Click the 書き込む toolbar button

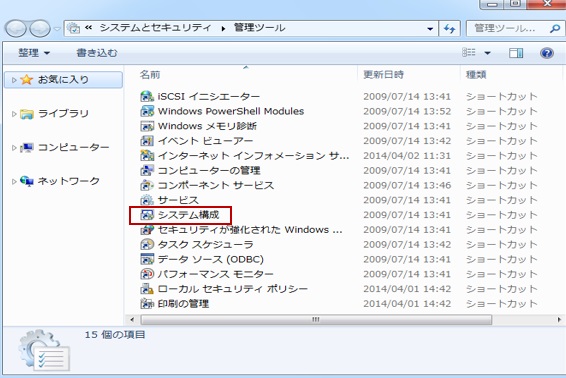97,53
